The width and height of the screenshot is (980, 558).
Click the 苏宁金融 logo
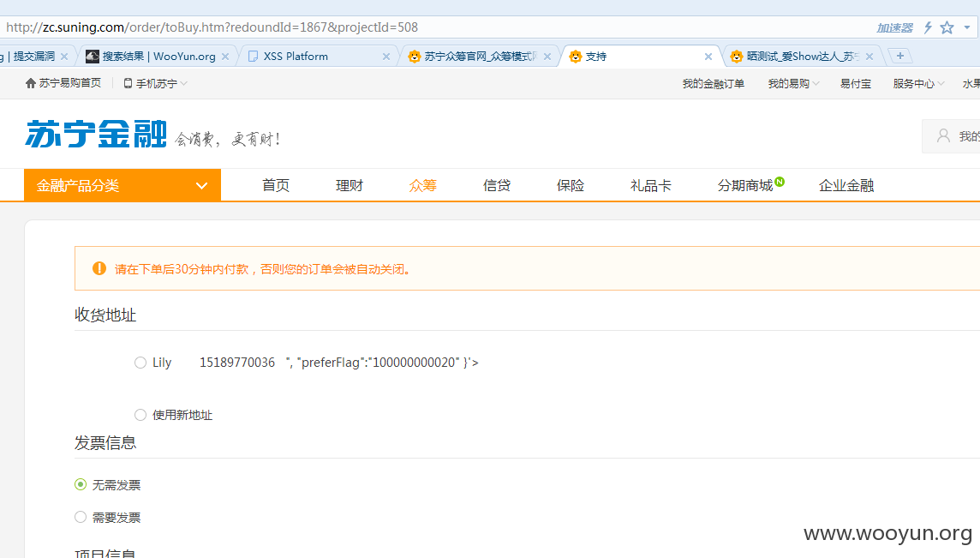coord(96,134)
